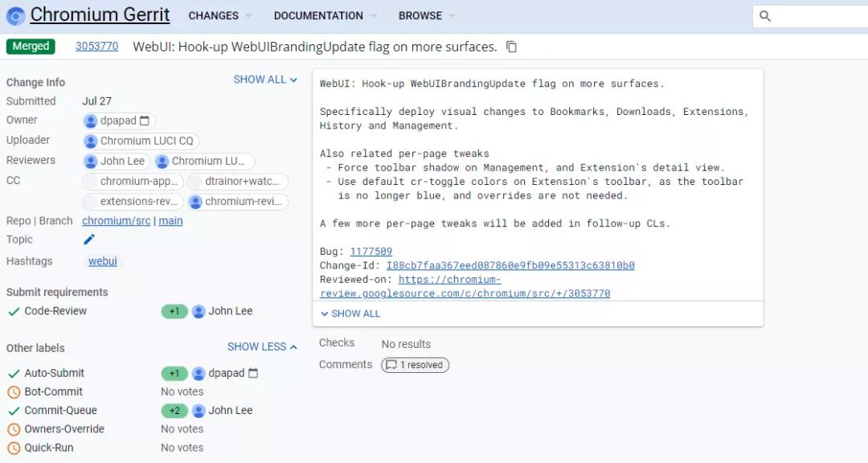The width and height of the screenshot is (868, 463).
Task: Click dpapad owner avatar icon
Action: pos(92,121)
